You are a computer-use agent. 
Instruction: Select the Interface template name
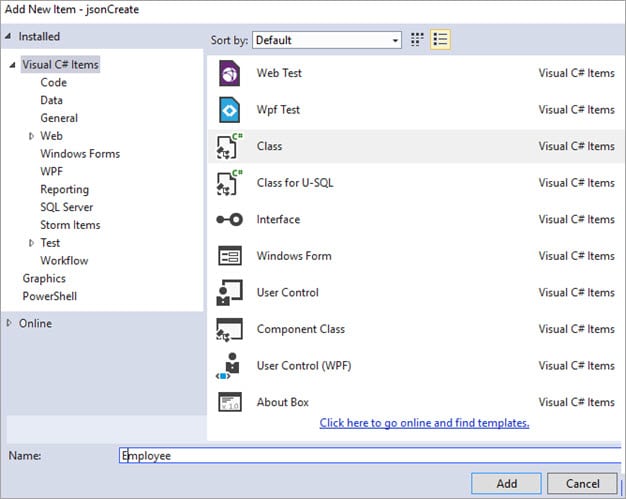coord(278,220)
